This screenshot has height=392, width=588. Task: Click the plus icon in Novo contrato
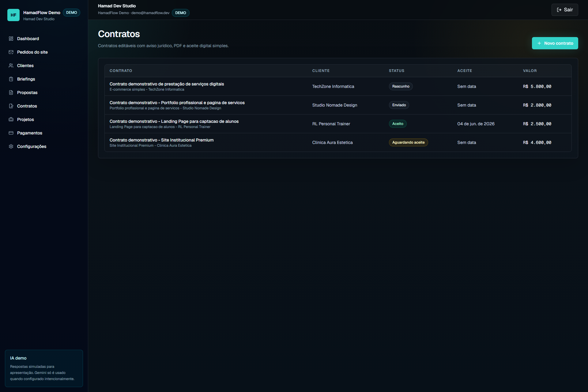click(x=539, y=43)
